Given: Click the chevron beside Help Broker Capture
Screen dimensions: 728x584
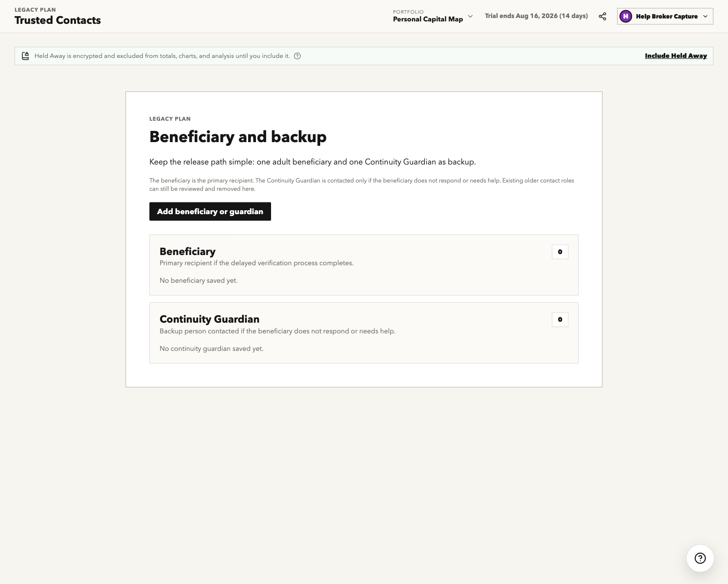Looking at the screenshot, I should coord(705,17).
